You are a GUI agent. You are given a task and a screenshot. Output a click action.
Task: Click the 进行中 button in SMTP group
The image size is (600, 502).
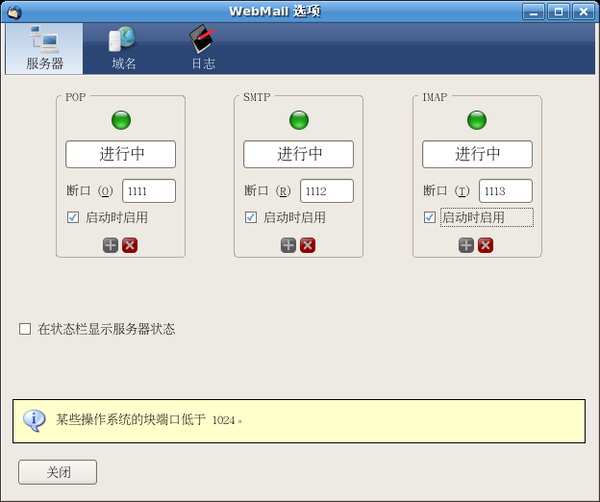pyautogui.click(x=298, y=154)
